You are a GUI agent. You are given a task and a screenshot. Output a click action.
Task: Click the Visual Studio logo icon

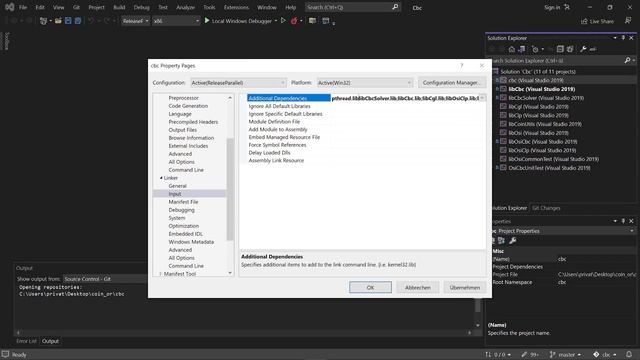coord(9,7)
